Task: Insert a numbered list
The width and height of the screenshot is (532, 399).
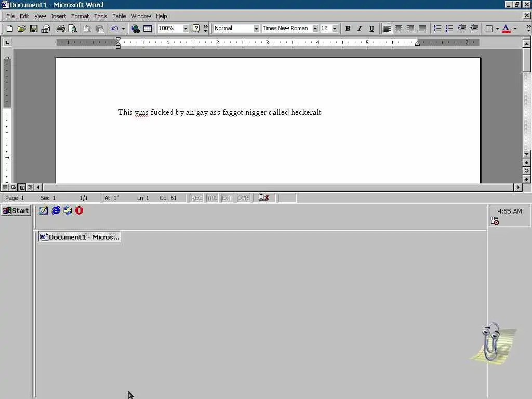Action: click(x=437, y=29)
